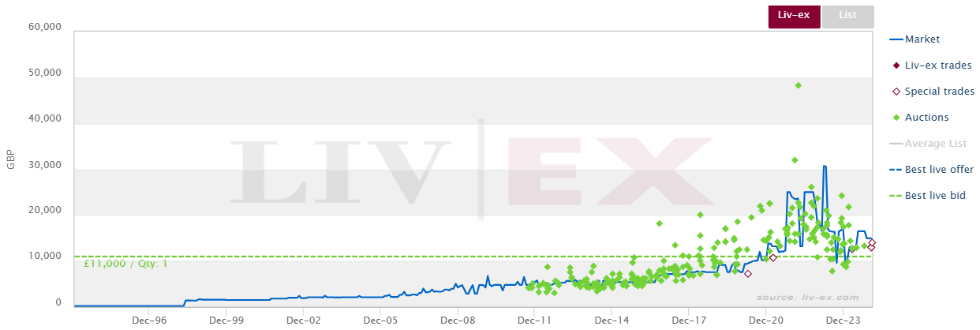Switch to the Liv-ex tab
This screenshot has width=980, height=330.
pos(795,16)
